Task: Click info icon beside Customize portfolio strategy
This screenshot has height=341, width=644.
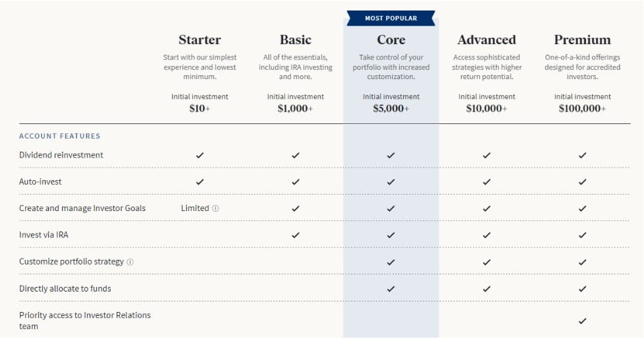Action: tap(130, 262)
